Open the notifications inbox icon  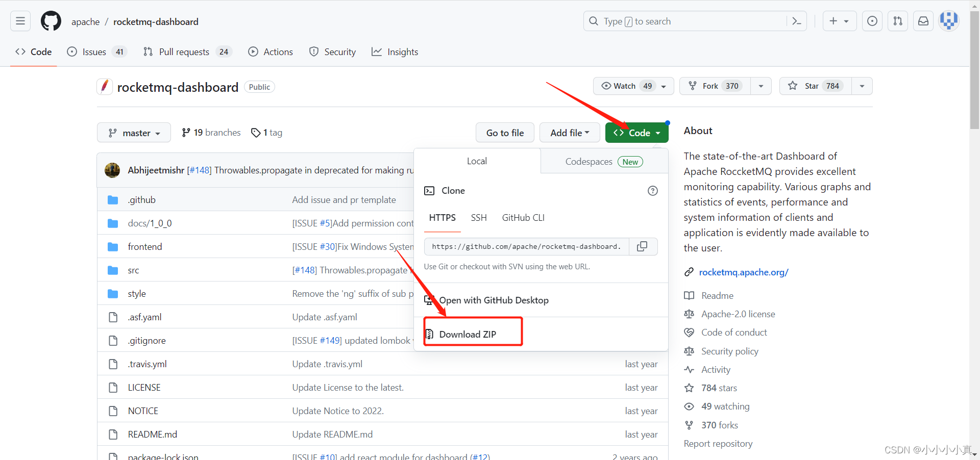coord(923,21)
